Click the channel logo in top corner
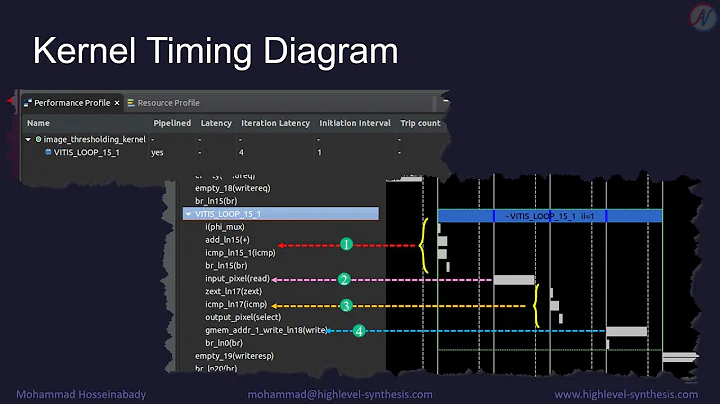720x404 pixels. click(703, 17)
